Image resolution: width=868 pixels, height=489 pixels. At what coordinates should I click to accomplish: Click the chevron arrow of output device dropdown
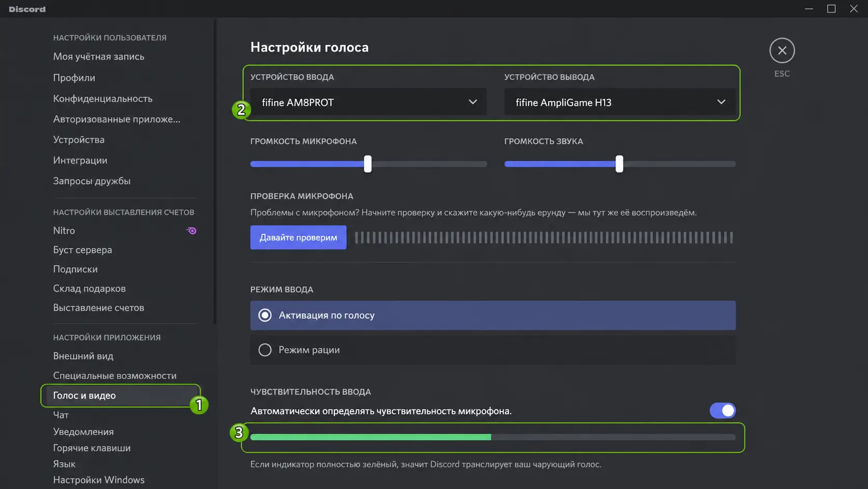[721, 102]
